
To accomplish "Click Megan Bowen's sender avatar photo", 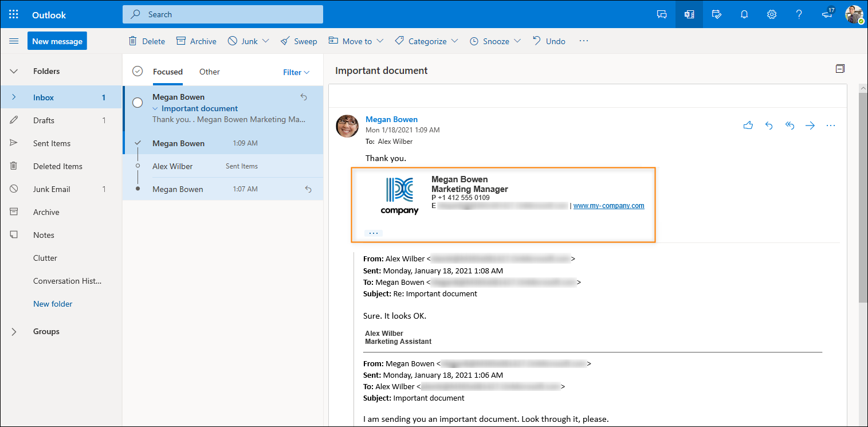I will (347, 126).
